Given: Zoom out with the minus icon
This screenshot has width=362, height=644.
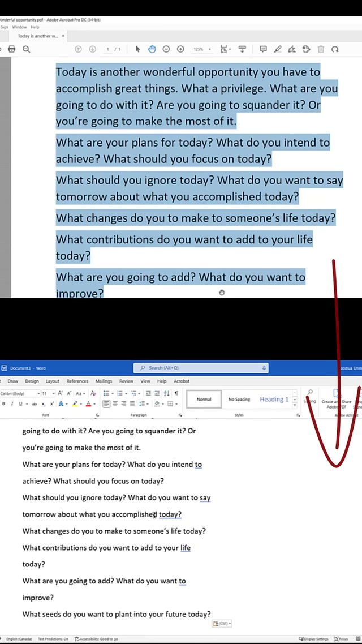Looking at the screenshot, I should click(x=166, y=49).
